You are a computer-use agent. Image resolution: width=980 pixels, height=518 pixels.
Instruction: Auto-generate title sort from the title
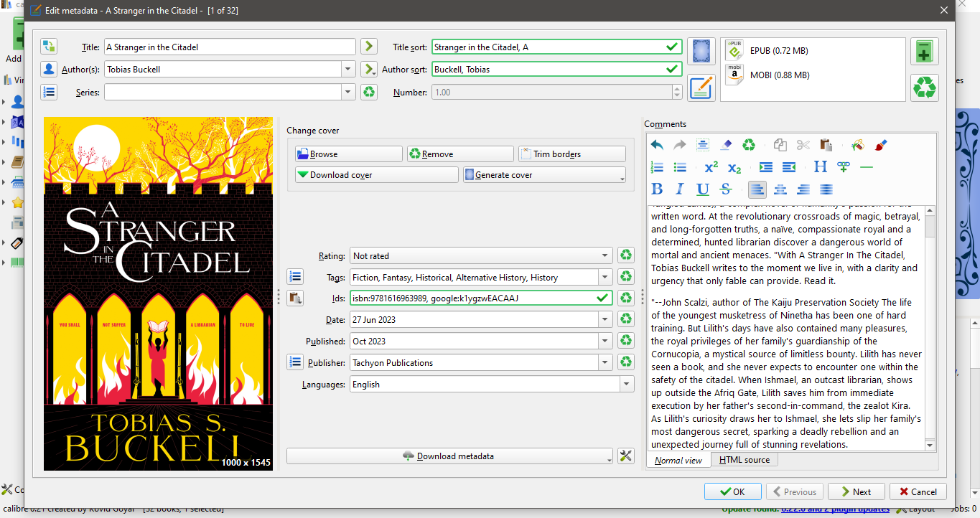pyautogui.click(x=369, y=47)
